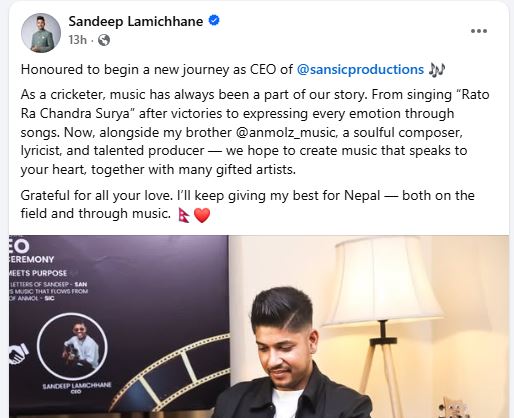Click the Sandeep Lamichhane name link
The height and width of the screenshot is (418, 514).
[136, 21]
